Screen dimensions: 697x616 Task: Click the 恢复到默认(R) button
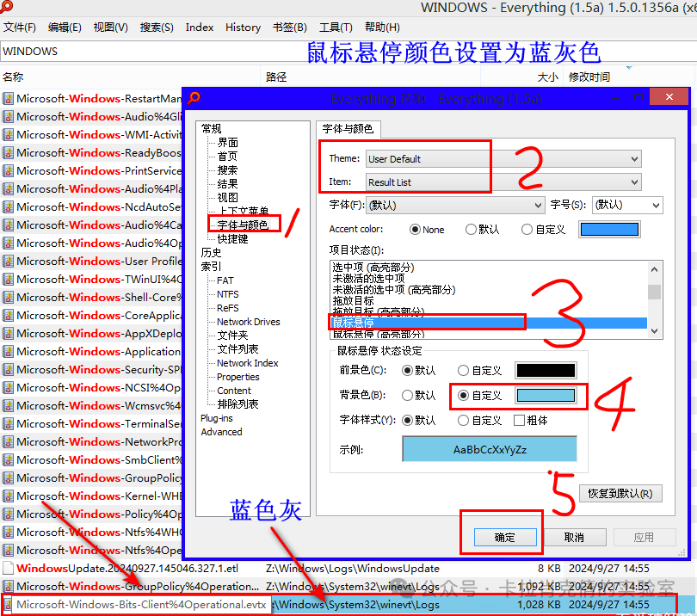pyautogui.click(x=620, y=494)
